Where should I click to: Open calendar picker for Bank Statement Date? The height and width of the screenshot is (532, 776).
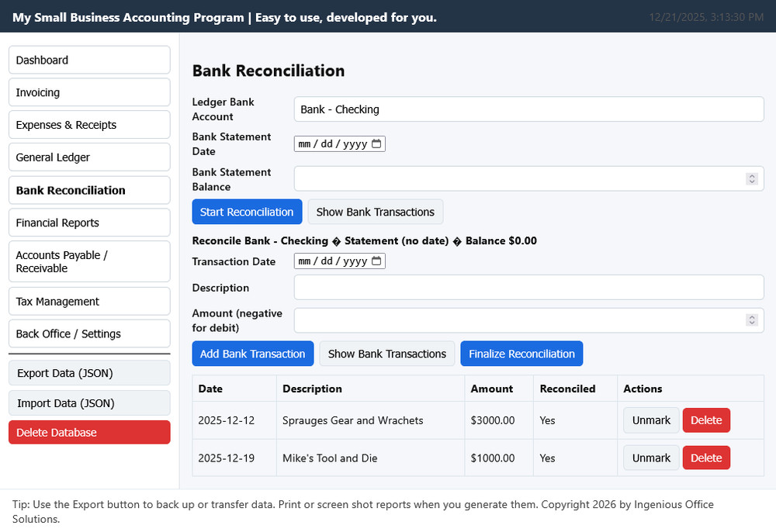coord(376,144)
